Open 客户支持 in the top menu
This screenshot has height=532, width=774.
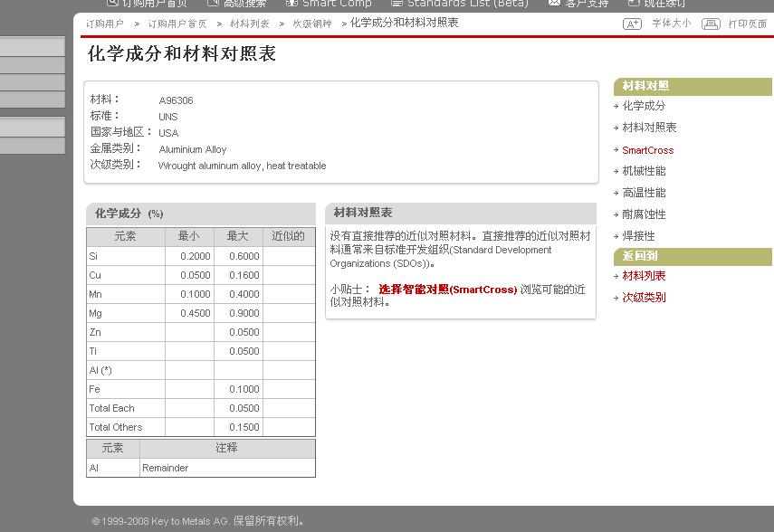(x=578, y=3)
